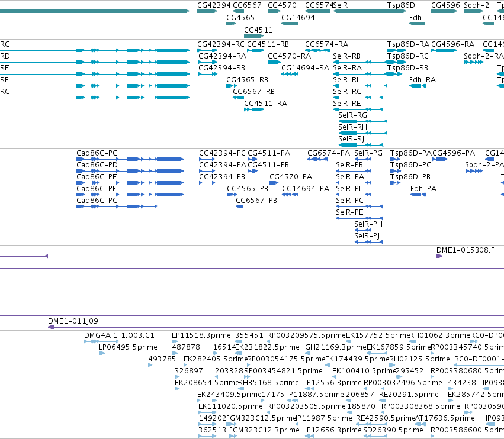This screenshot has height=439, width=504.
Task: Click the Cad86C-PD protein label
Action: [x=97, y=165]
